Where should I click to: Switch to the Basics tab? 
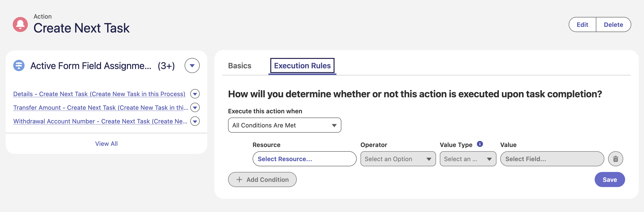pyautogui.click(x=240, y=65)
